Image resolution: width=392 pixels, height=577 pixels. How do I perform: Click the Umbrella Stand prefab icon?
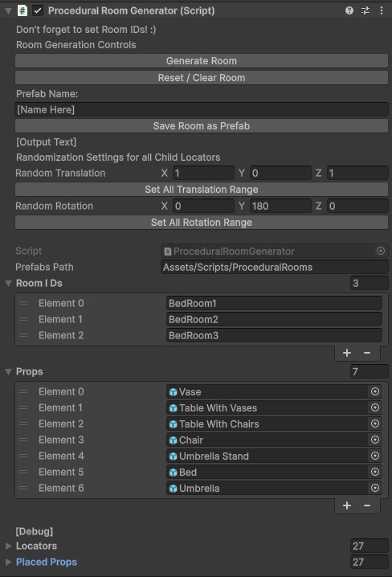pos(173,456)
